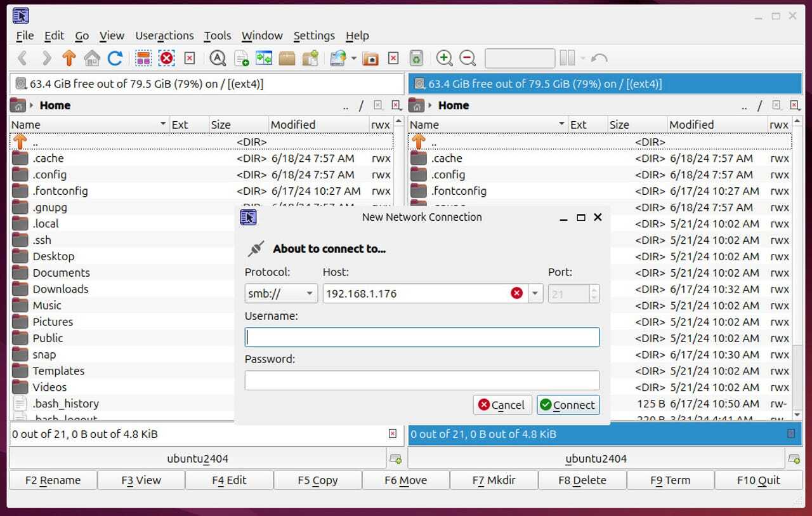This screenshot has width=812, height=516.
Task: Open the Useractions menu
Action: click(x=164, y=36)
